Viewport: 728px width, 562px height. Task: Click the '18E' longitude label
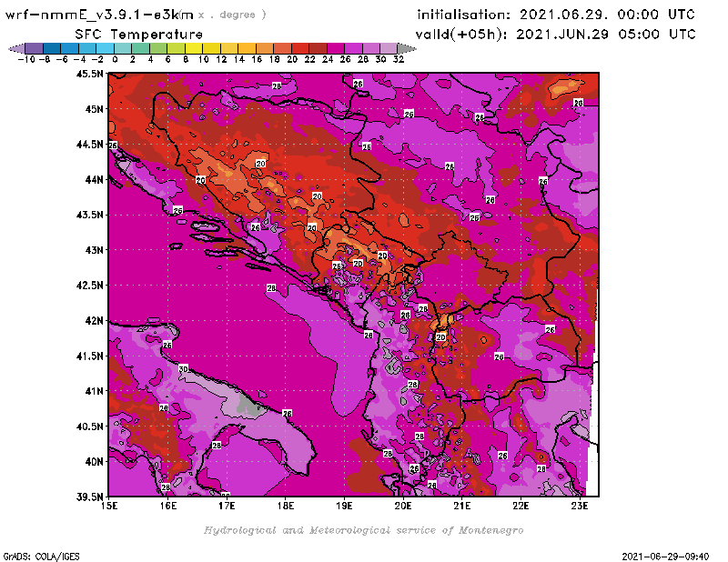click(x=286, y=506)
